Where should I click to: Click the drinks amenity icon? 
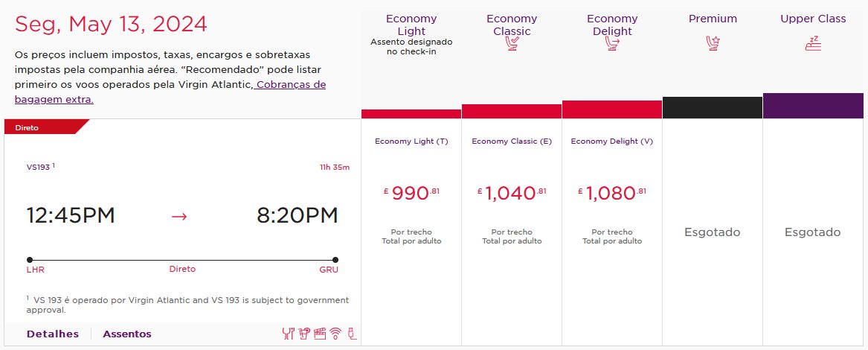304,334
